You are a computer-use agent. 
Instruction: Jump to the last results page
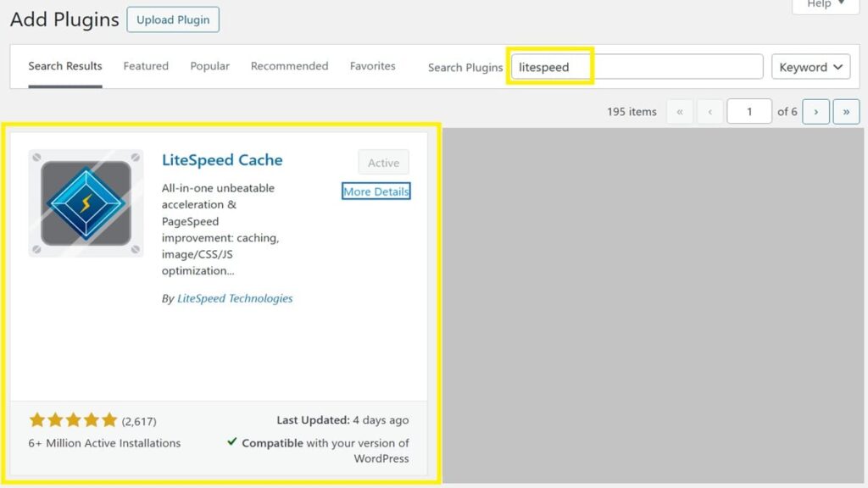[x=847, y=112]
